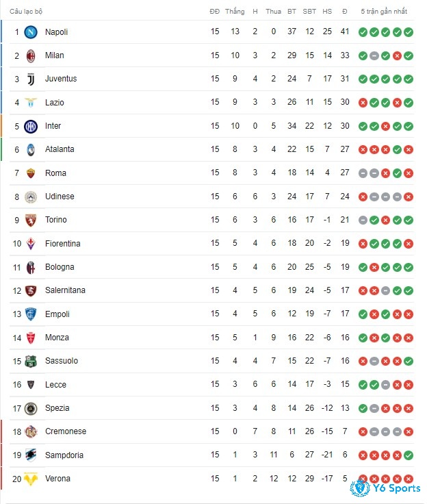Screen dimensions: 427x504
Task: Open the Salernitana team name link
Action: point(65,290)
